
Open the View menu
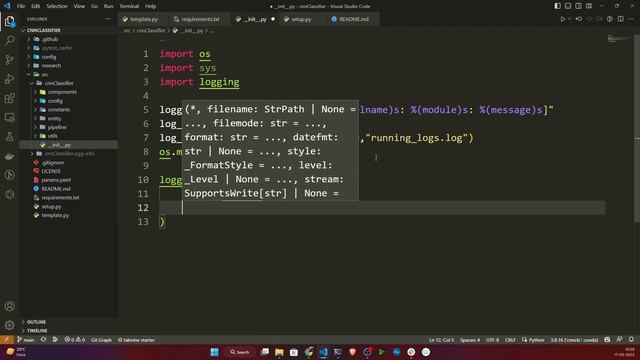coord(79,6)
